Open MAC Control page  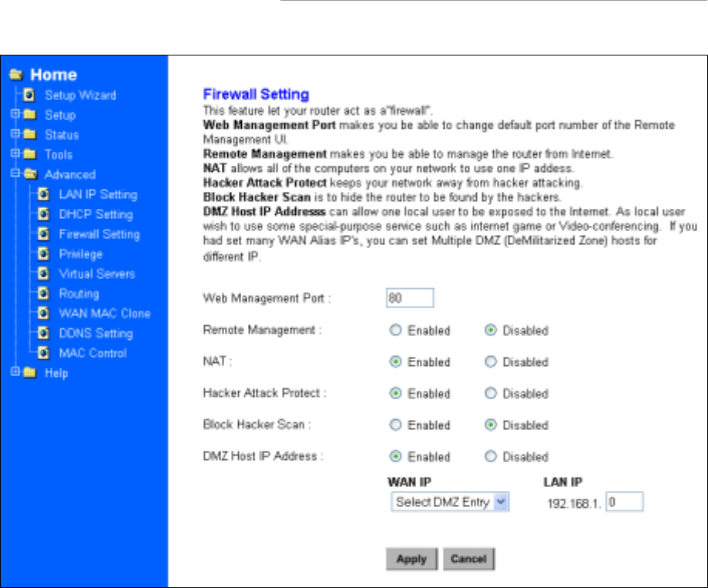pyautogui.click(x=92, y=353)
